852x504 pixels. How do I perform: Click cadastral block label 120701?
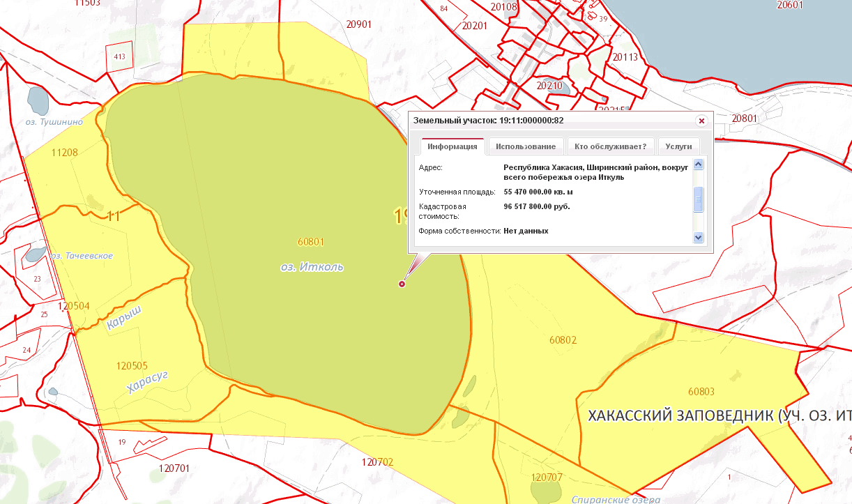174,468
